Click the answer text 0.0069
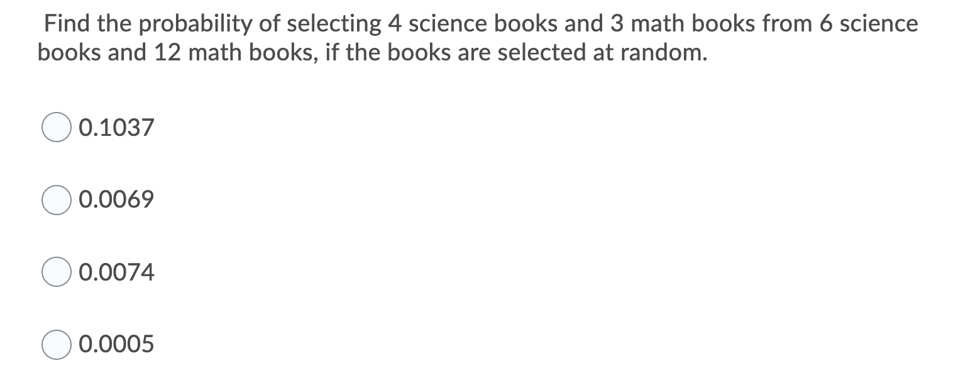 [116, 199]
